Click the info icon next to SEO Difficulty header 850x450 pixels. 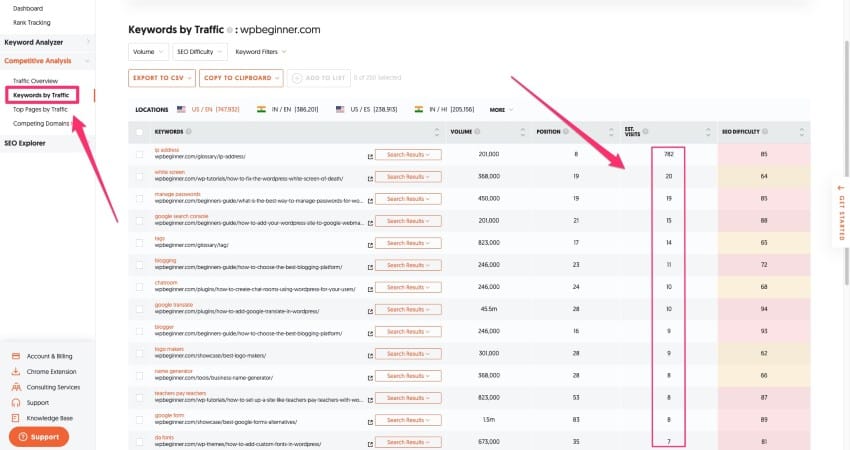tap(765, 131)
